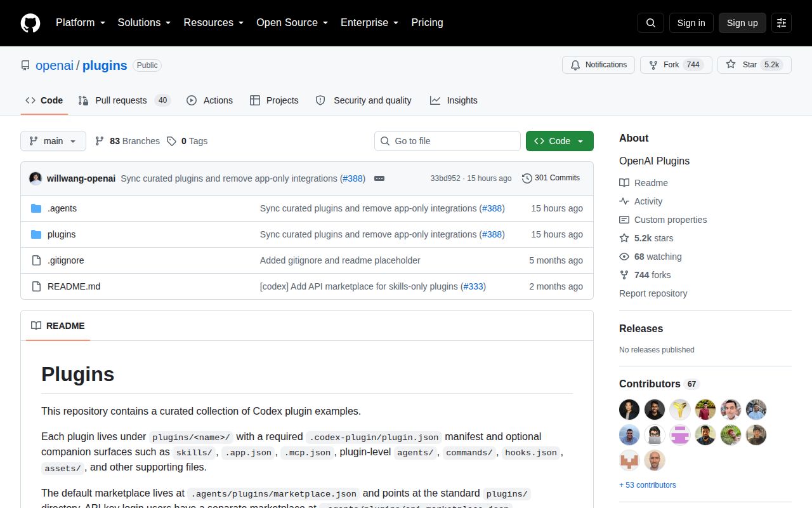
Task: Open the 301 Commits link
Action: [551, 178]
